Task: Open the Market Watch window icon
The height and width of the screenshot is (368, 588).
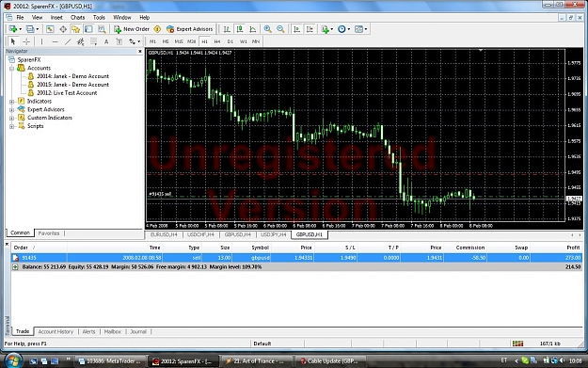Action: (x=50, y=29)
